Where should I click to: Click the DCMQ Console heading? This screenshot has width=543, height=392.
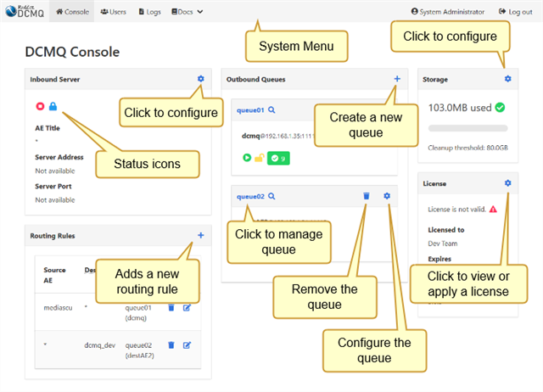point(72,52)
